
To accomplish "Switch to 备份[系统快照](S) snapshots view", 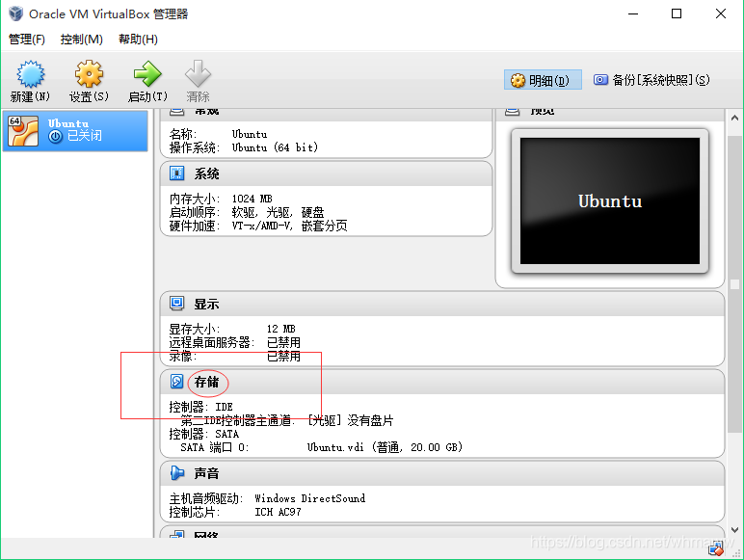I will coord(651,80).
